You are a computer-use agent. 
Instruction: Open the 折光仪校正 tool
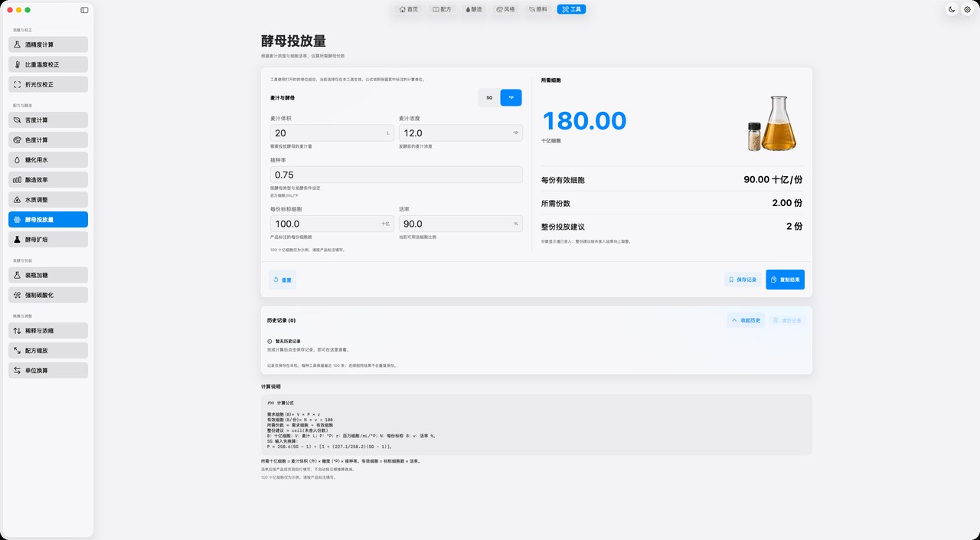(x=48, y=84)
